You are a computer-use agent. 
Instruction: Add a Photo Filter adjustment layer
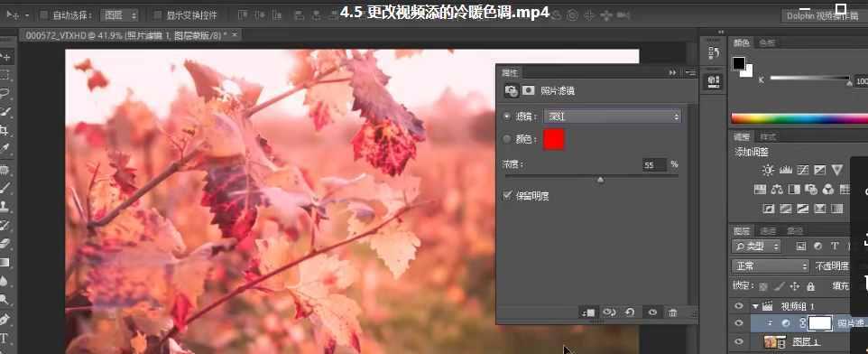(811, 190)
